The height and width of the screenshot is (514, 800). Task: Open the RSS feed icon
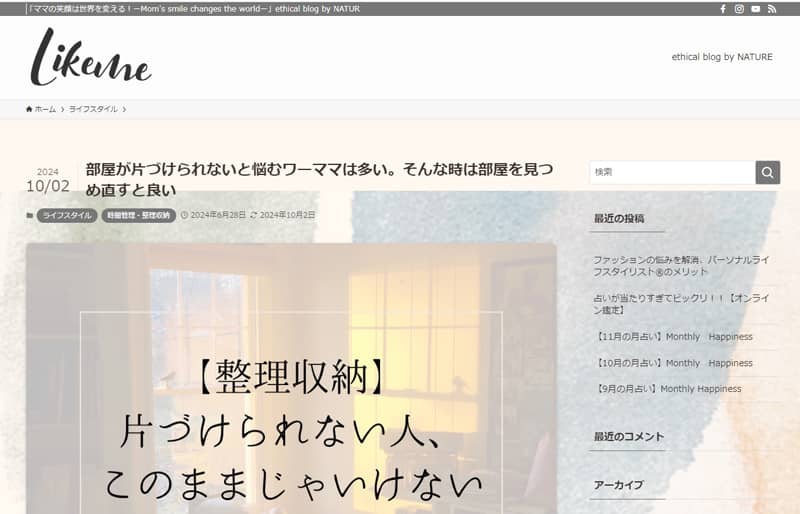(x=771, y=9)
